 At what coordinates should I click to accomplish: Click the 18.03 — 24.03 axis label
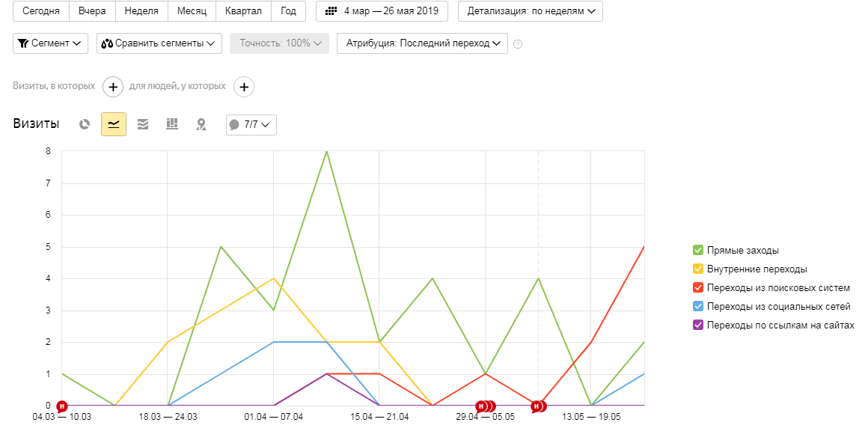[x=168, y=417]
